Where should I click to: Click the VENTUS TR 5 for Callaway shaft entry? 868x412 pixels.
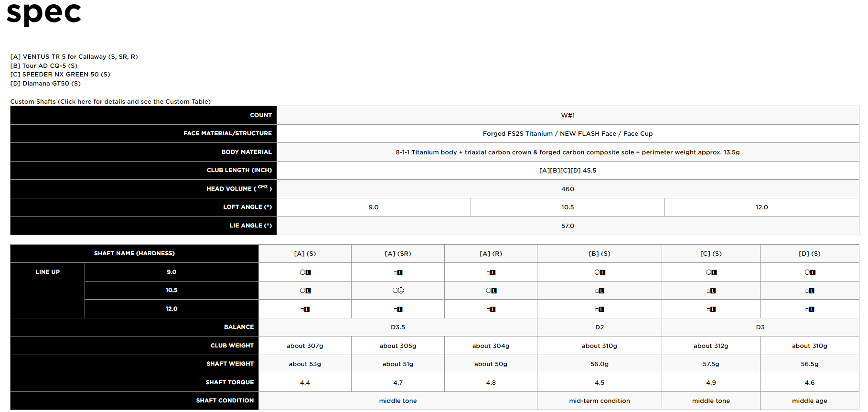[74, 57]
